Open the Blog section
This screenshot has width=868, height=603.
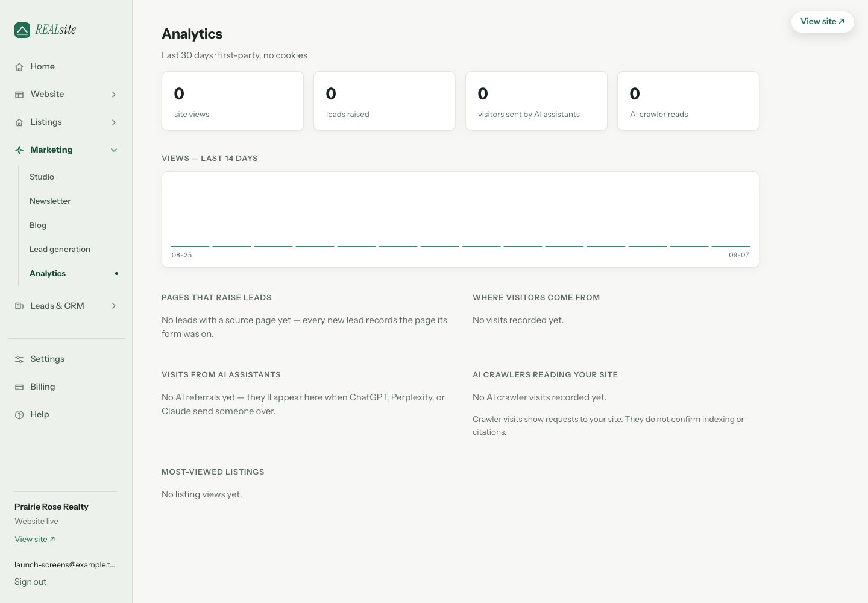[38, 225]
